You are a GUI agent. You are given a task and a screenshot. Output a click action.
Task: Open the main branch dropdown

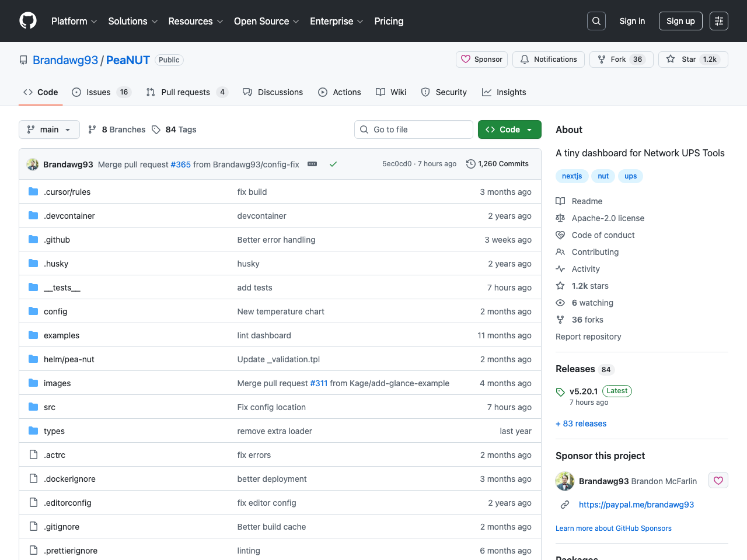(x=49, y=129)
